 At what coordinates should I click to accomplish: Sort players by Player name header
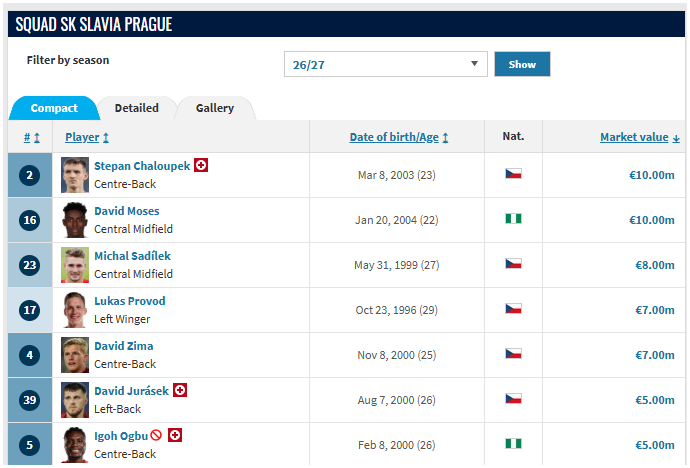coord(87,137)
